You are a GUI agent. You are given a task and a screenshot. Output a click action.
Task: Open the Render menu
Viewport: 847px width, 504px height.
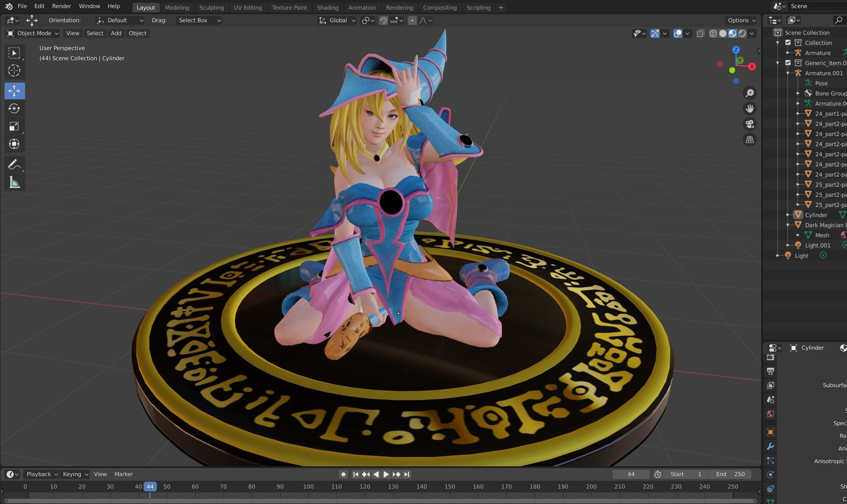click(62, 6)
